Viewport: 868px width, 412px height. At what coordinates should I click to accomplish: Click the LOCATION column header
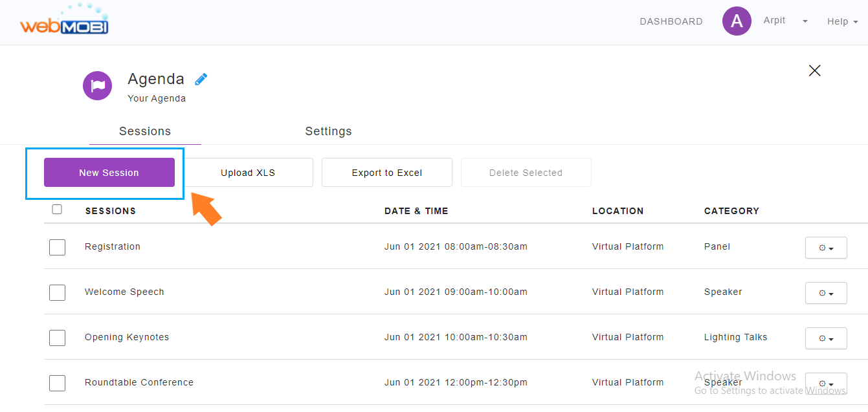(618, 211)
